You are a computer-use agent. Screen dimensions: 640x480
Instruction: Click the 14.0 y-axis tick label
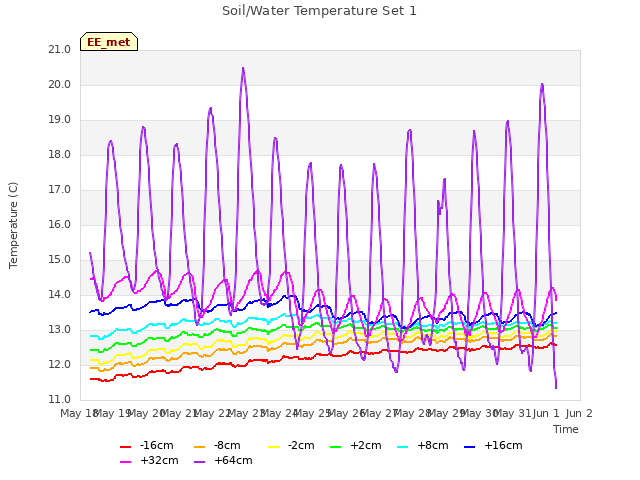[60, 295]
